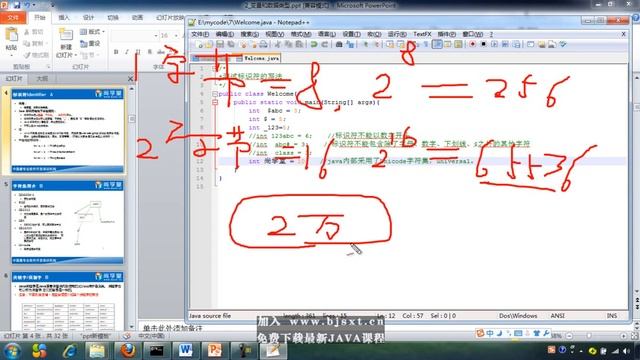Click the PowerPoint zoom slider handle
Viewport: 640px width, 360px height.
click(x=589, y=336)
